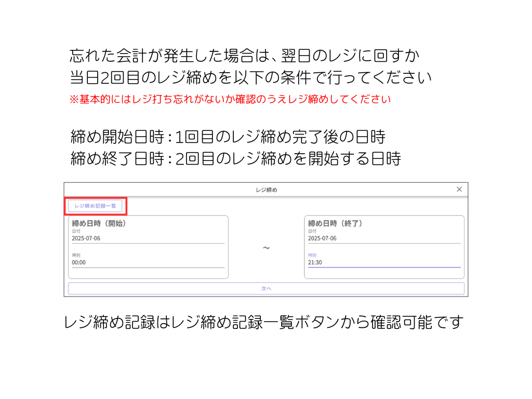Click the line starting 当日2回目のレジ締めを

click(250, 77)
